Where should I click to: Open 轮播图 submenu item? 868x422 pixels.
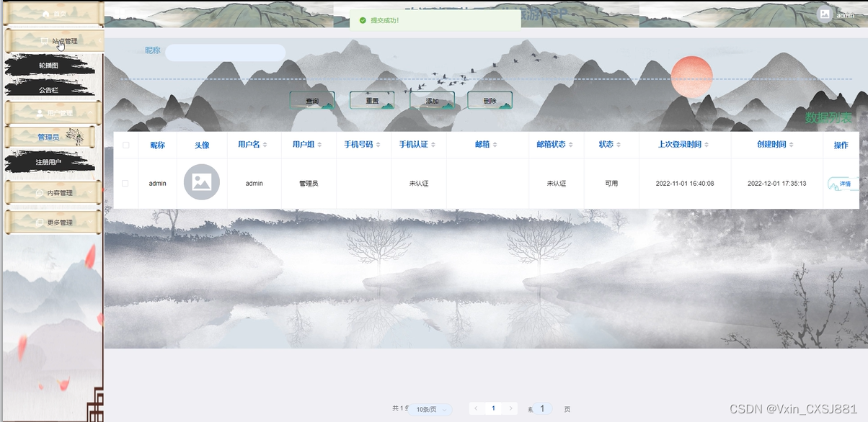pyautogui.click(x=49, y=66)
